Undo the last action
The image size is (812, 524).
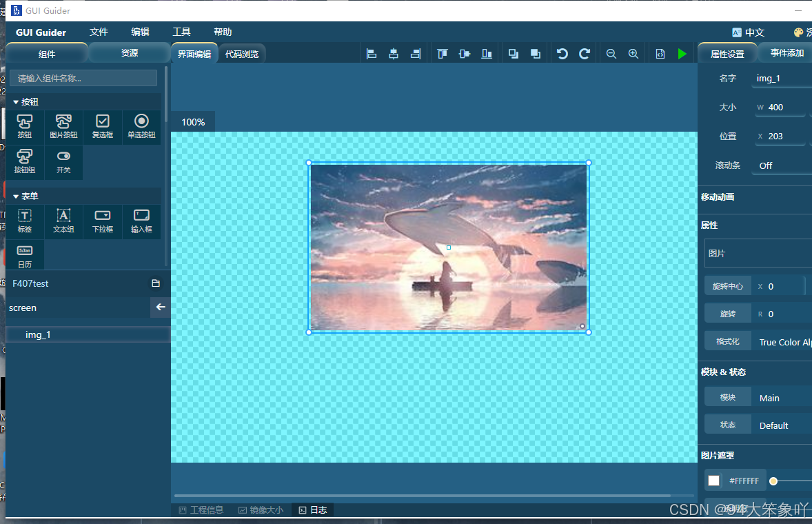[562, 54]
